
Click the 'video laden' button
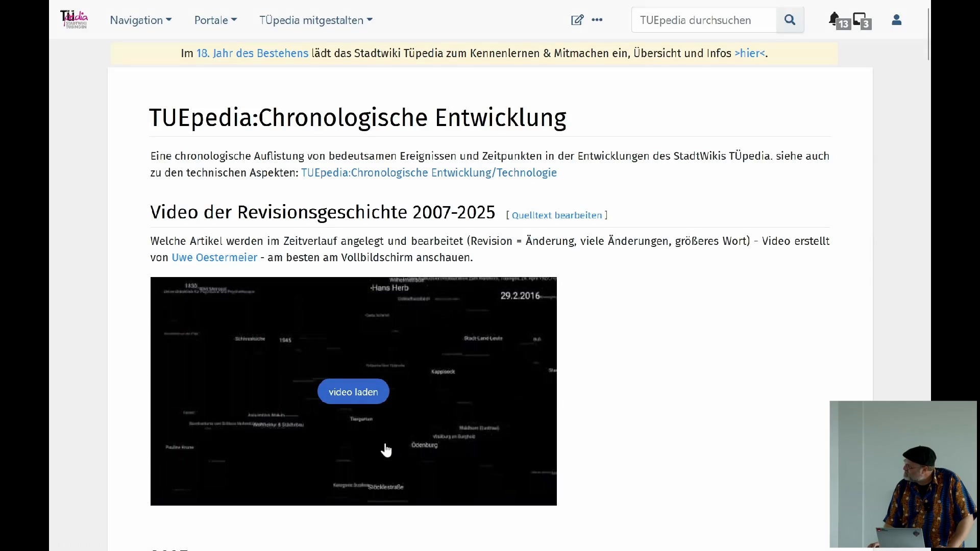pyautogui.click(x=353, y=392)
